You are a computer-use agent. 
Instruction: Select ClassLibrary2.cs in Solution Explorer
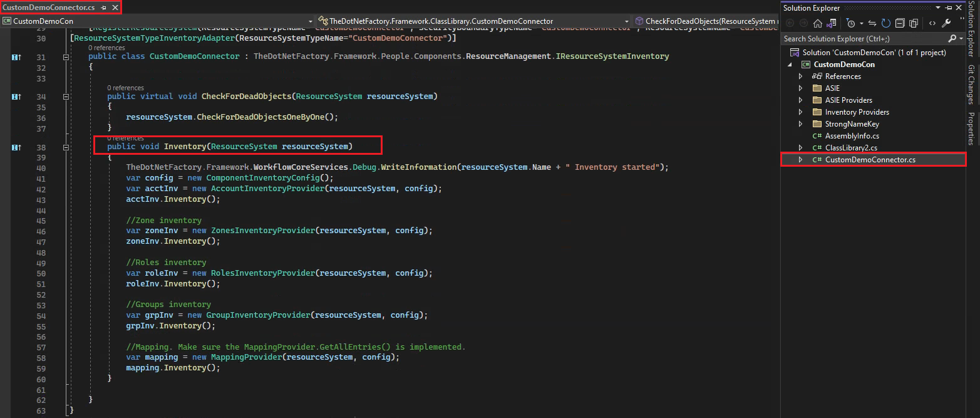851,148
